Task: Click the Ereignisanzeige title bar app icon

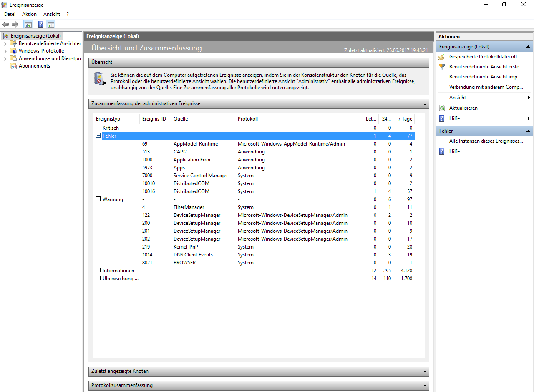Action: coord(5,5)
